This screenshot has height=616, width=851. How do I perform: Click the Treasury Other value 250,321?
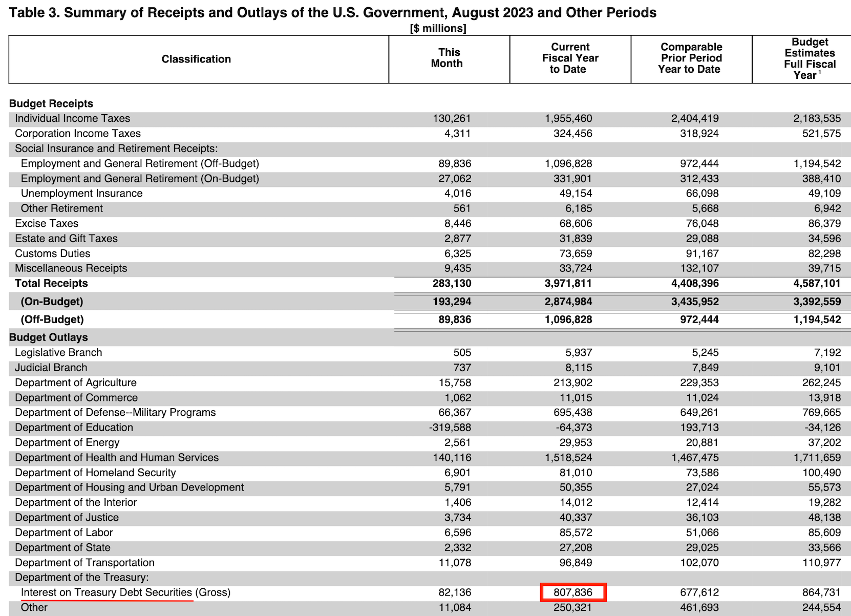572,607
